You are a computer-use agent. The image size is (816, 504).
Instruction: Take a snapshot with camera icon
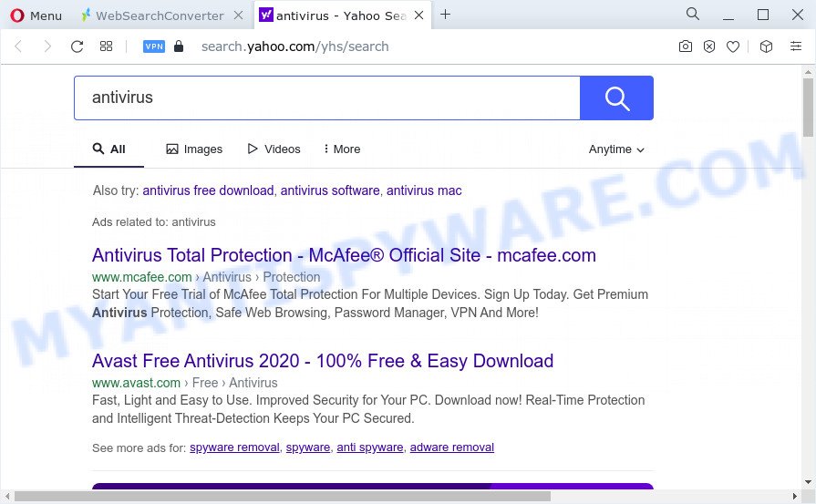[686, 46]
